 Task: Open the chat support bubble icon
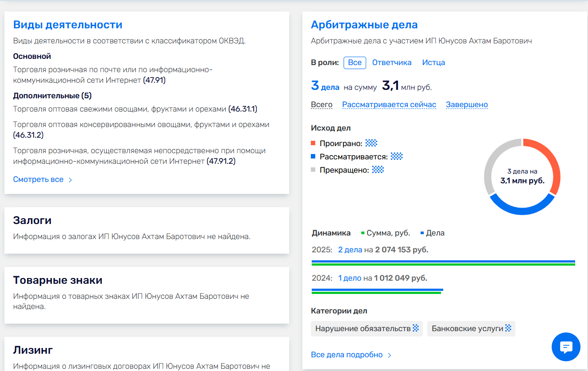point(566,347)
